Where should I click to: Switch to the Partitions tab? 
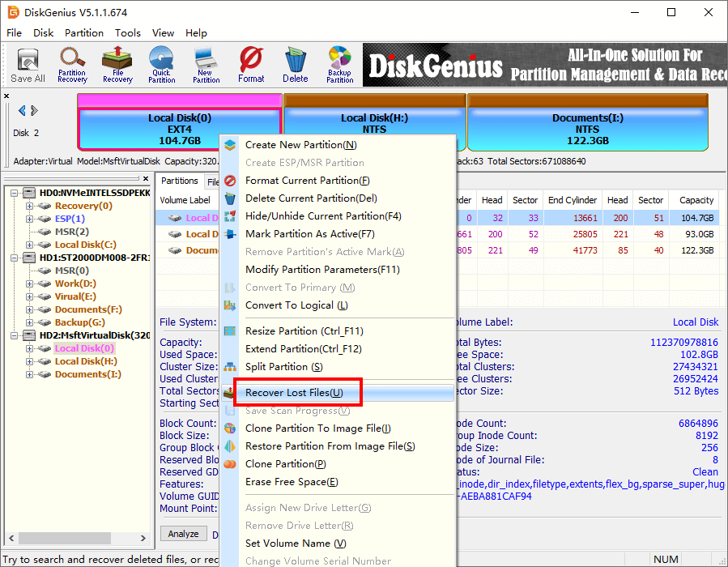tap(179, 181)
